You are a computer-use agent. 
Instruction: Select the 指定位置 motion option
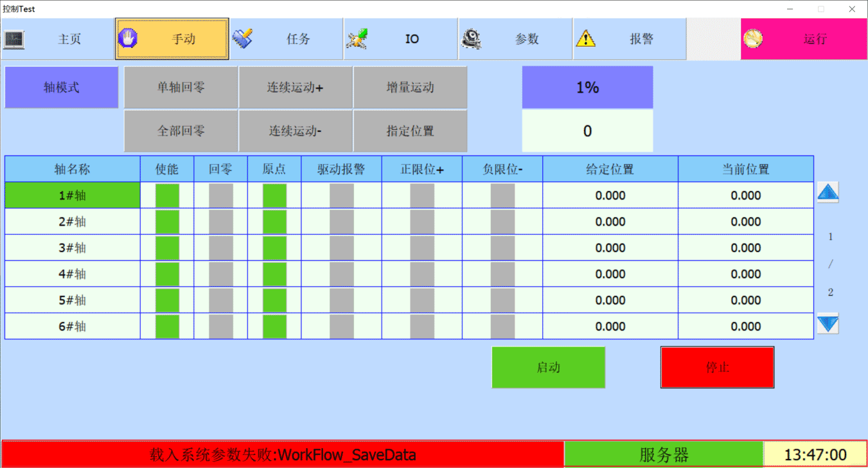[410, 131]
